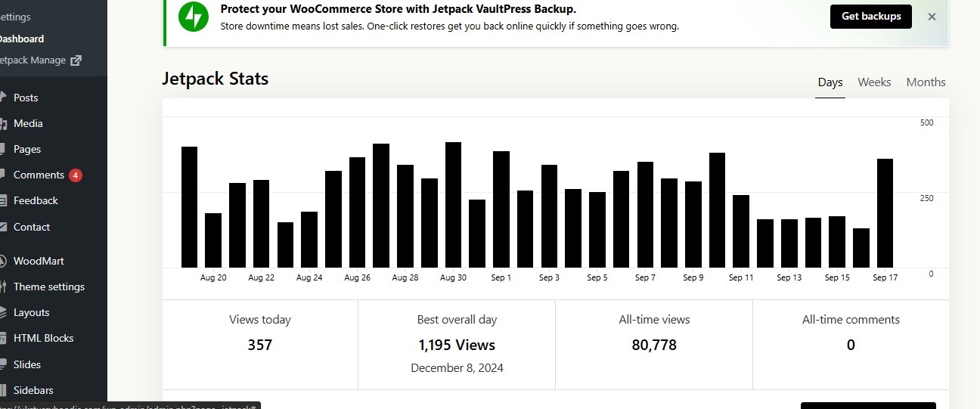This screenshot has height=409, width=980.
Task: Open the Pages menu item
Action: coord(27,149)
